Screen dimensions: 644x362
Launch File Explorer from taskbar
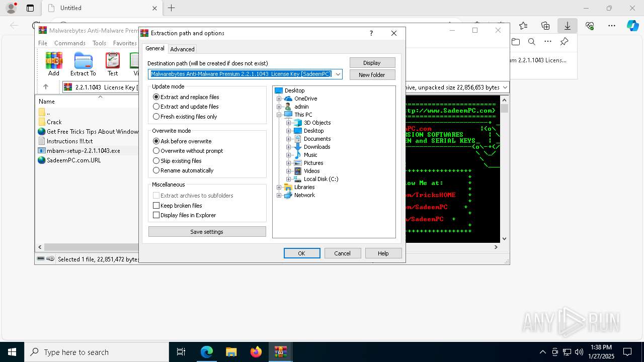[x=231, y=352]
